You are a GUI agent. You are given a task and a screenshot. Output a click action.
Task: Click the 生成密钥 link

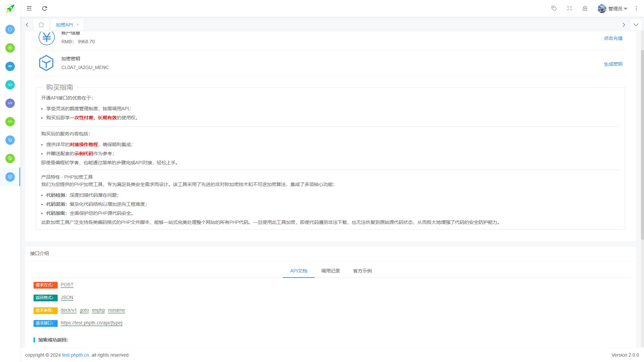[x=613, y=64]
